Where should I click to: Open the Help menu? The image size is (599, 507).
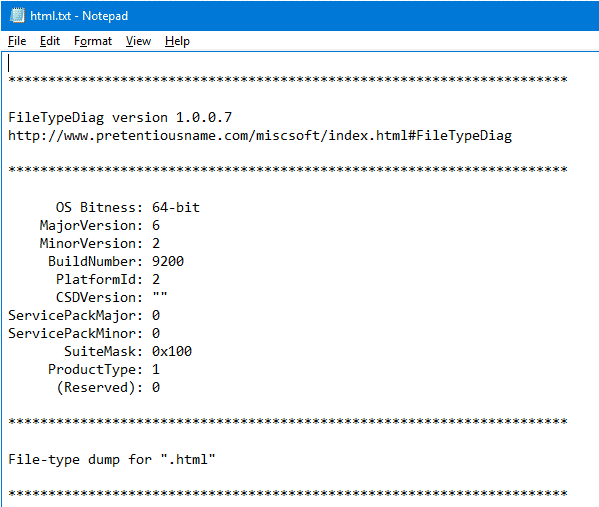(177, 41)
